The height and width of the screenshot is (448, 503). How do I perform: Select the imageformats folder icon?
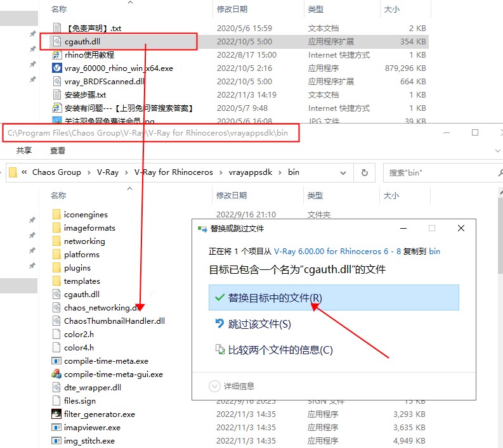click(56, 228)
